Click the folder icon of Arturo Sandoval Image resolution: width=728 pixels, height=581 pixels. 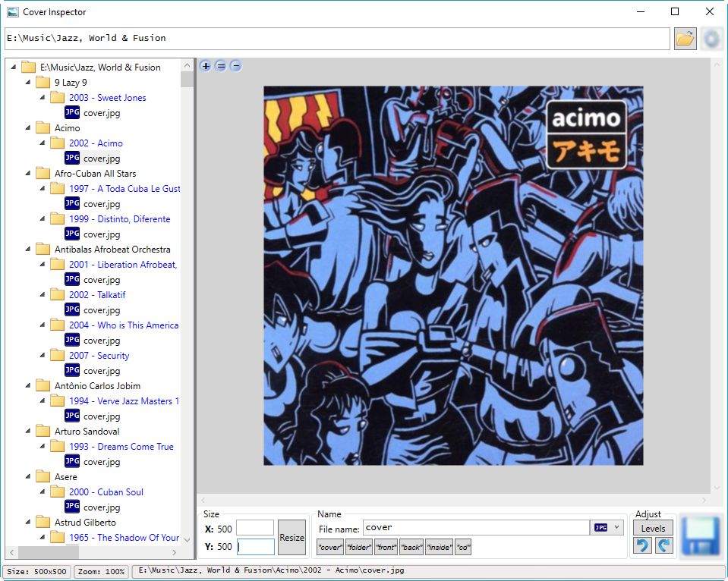pyautogui.click(x=43, y=431)
